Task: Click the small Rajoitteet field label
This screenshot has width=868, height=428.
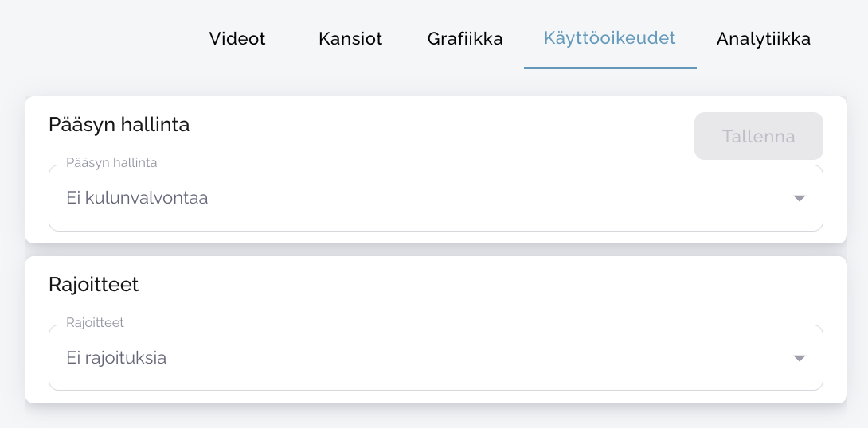Action: coord(95,323)
